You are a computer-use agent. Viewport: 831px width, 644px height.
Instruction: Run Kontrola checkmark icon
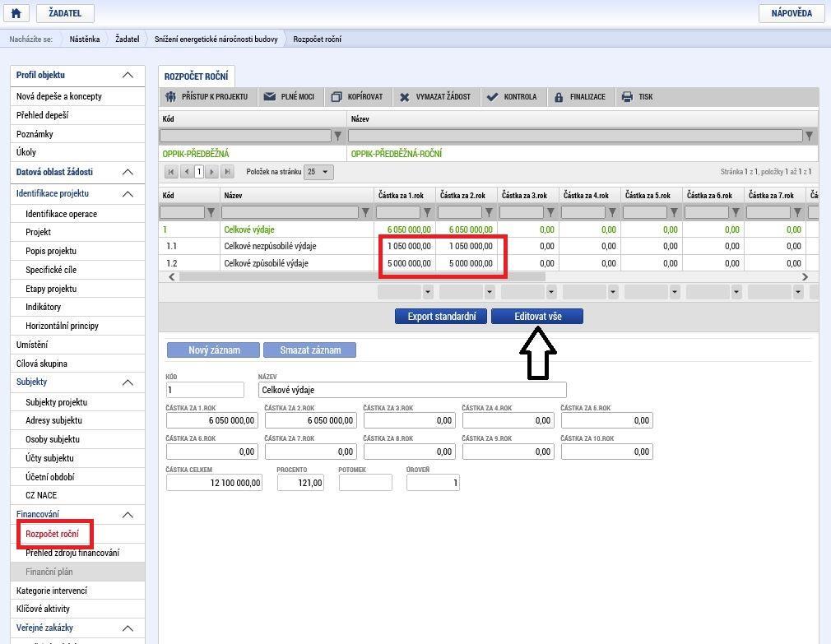click(x=492, y=97)
